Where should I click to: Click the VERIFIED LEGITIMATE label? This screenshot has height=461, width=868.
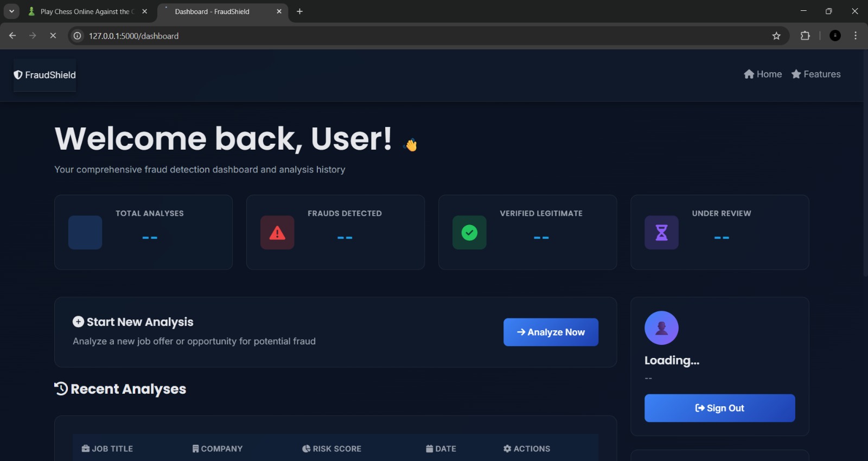tap(541, 214)
